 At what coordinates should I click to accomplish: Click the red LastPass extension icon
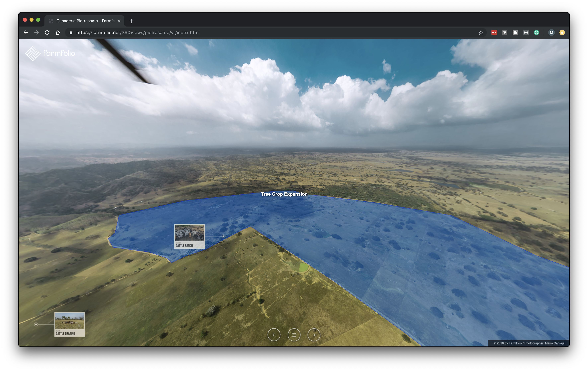coord(494,32)
